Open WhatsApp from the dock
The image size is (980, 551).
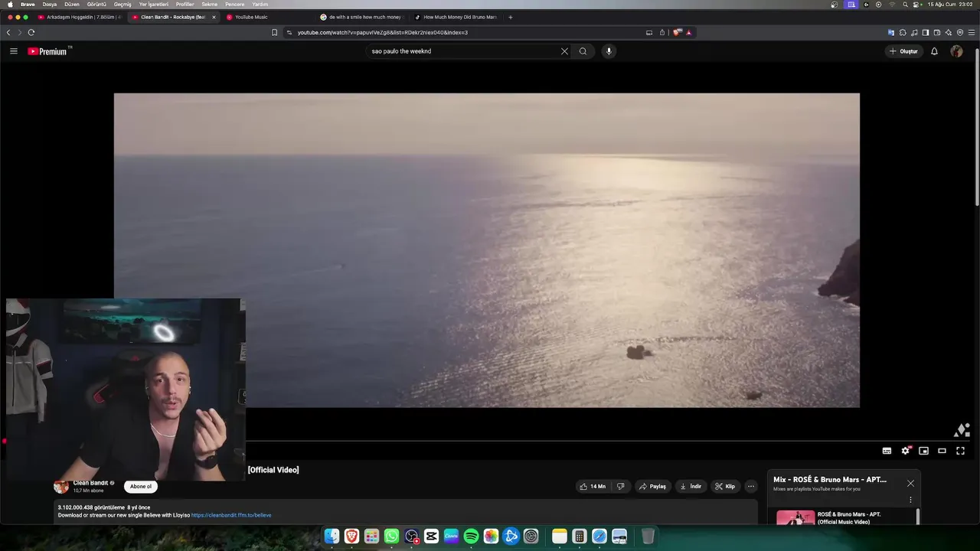(391, 536)
